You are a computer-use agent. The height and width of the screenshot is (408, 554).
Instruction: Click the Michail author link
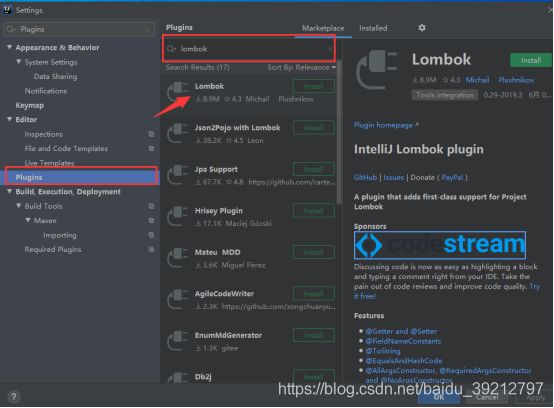coord(477,80)
